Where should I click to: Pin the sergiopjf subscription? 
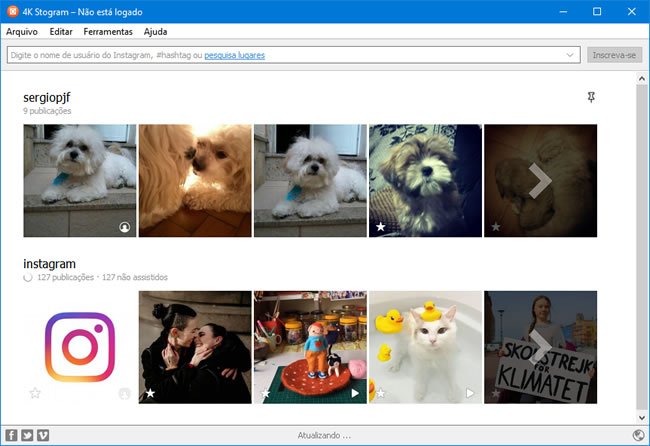pyautogui.click(x=591, y=97)
